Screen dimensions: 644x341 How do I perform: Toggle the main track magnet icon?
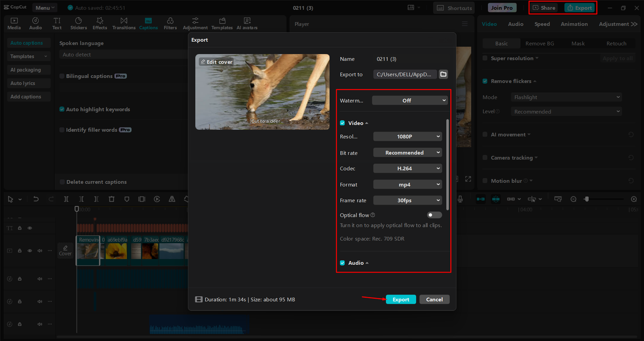480,199
